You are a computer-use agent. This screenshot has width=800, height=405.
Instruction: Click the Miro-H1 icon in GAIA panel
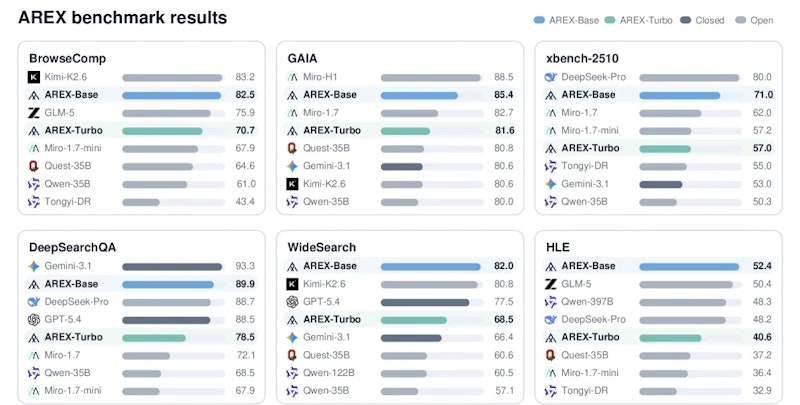(x=292, y=77)
